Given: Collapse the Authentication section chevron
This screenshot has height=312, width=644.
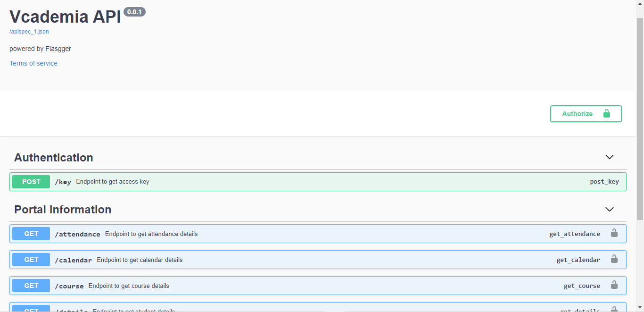Looking at the screenshot, I should (610, 157).
